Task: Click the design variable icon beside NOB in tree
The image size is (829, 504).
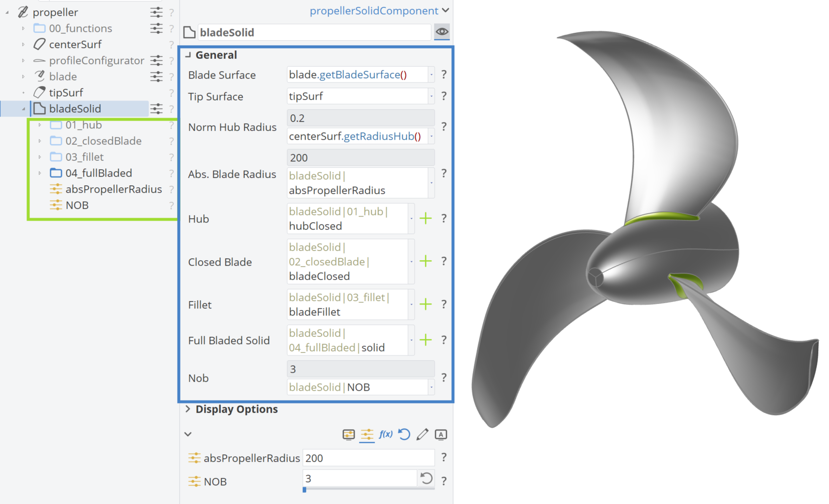Action: [56, 205]
